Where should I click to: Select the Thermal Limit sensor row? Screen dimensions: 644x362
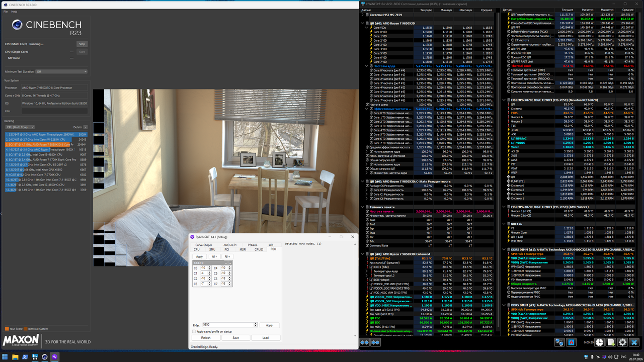571,66
